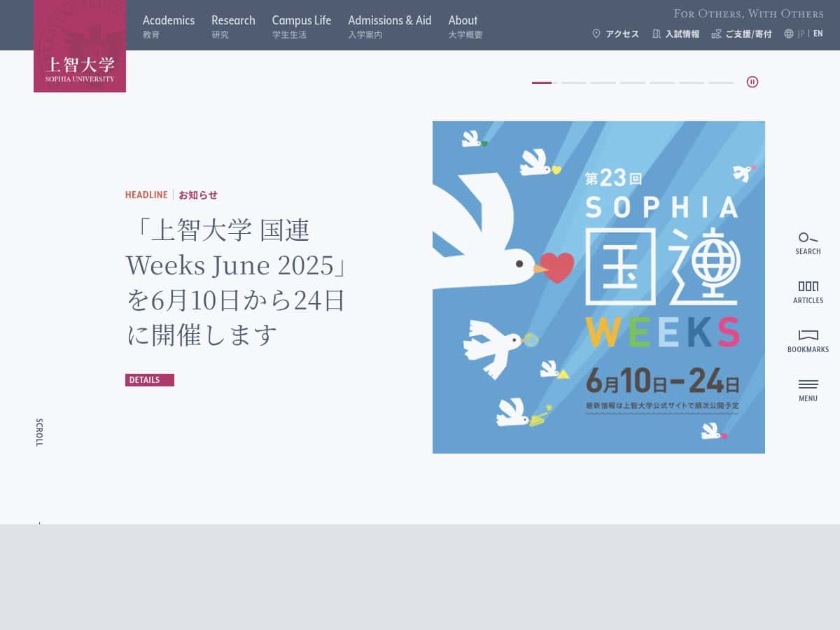Click the SCROLL indicator text

(x=39, y=432)
